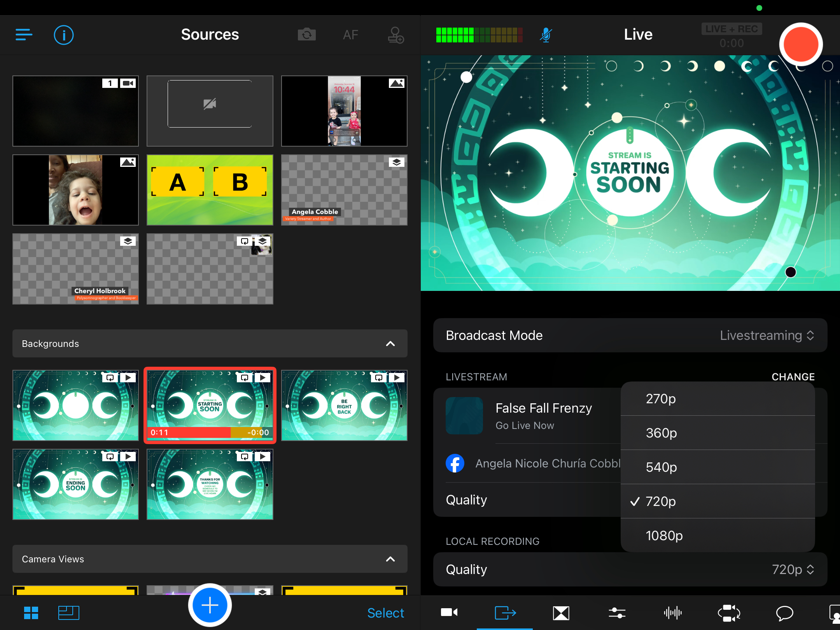This screenshot has width=840, height=630.
Task: Collapse the Backgrounds section
Action: coord(390,344)
